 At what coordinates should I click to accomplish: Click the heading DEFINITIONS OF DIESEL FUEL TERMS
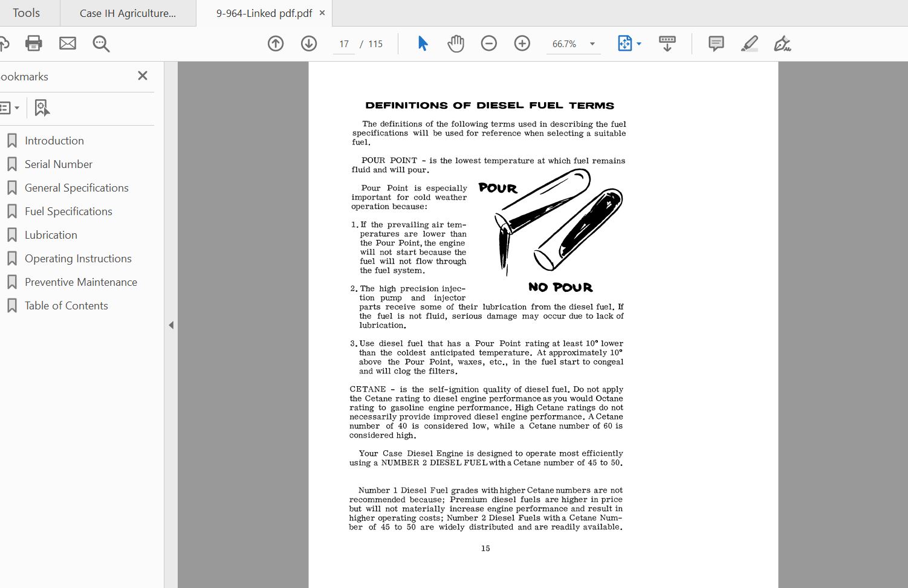click(x=490, y=105)
